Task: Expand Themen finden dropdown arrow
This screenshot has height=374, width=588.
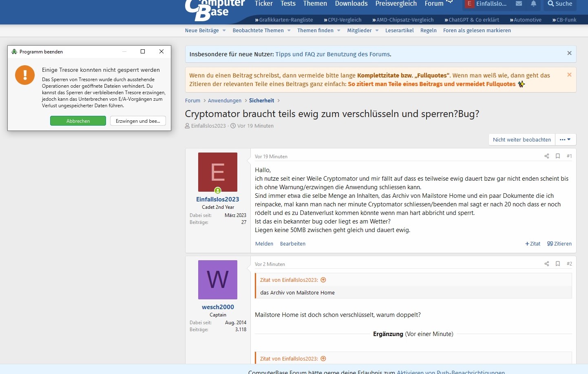Action: click(338, 31)
